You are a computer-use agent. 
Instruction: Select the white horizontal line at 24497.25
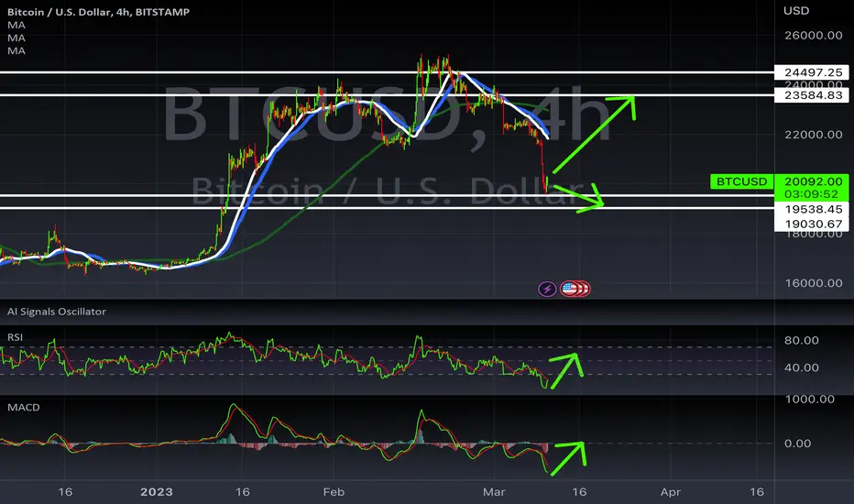pyautogui.click(x=387, y=71)
